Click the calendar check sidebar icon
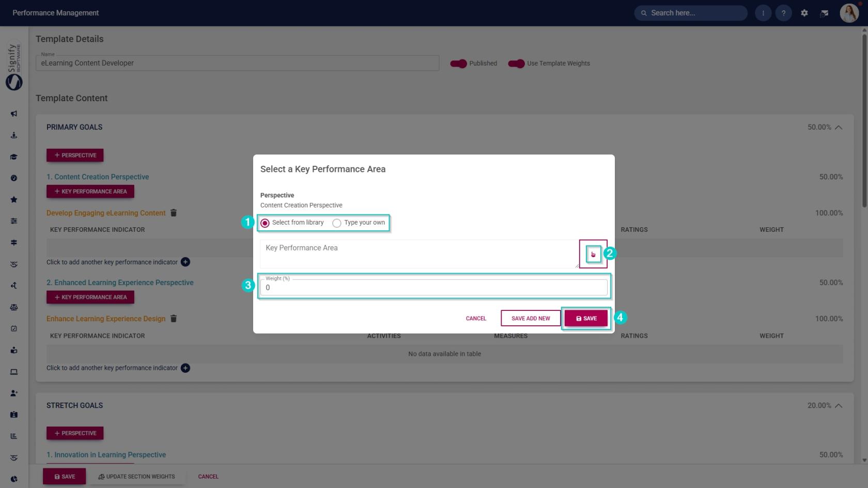The width and height of the screenshot is (868, 488). pyautogui.click(x=14, y=328)
